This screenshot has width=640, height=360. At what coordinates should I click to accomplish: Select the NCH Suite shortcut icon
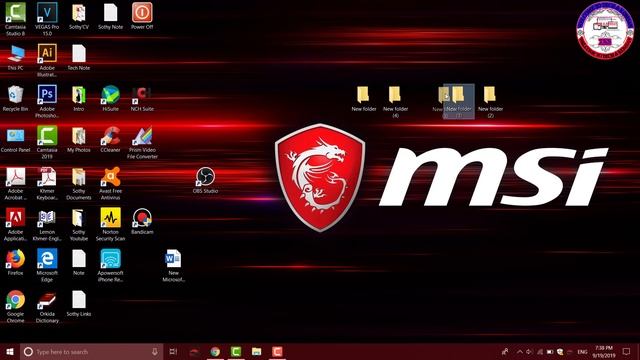point(142,95)
